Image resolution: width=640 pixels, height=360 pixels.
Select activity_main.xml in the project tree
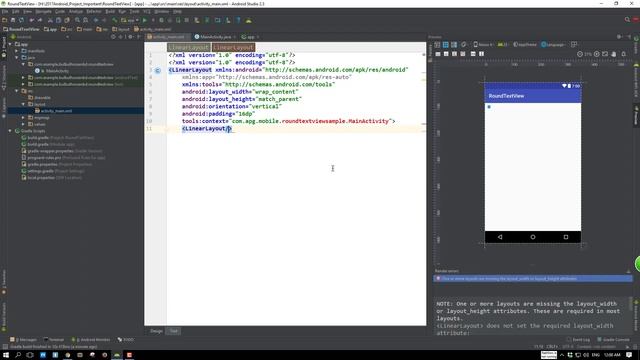click(x=53, y=111)
